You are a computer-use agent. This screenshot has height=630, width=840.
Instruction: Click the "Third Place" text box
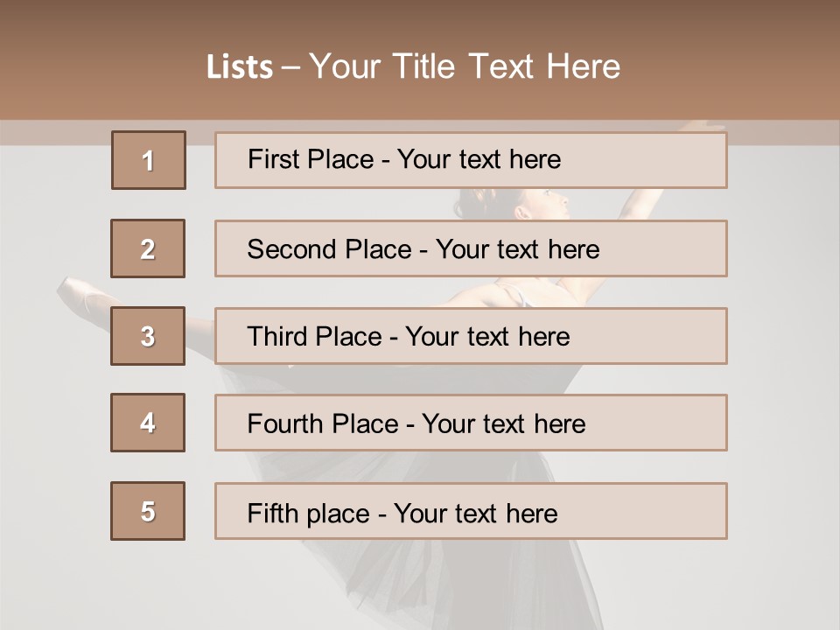pyautogui.click(x=471, y=336)
